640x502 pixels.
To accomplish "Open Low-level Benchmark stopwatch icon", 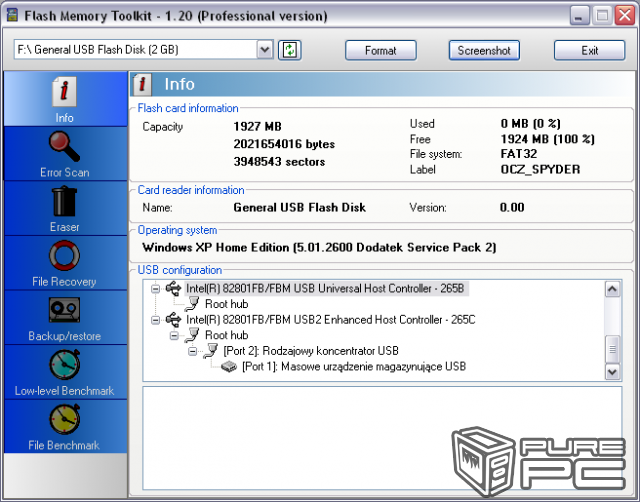I will click(64, 364).
